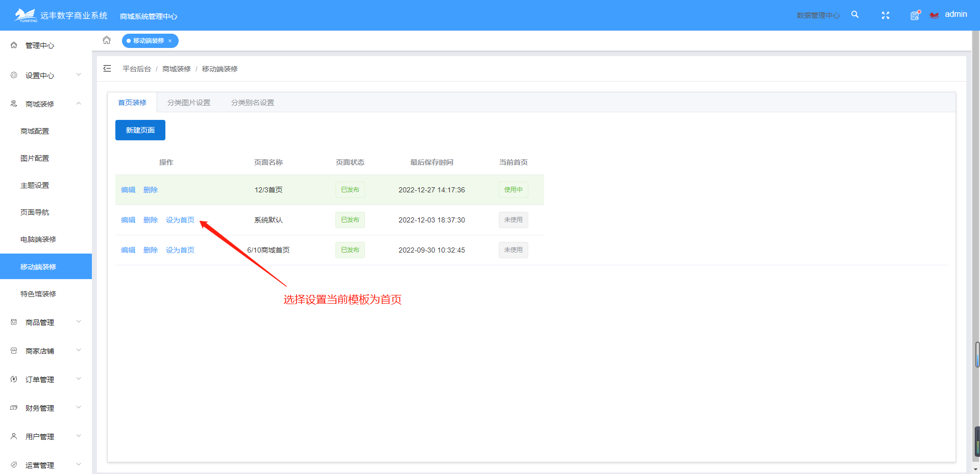Screen dimensions: 980x474
Task: Click 未使用 tag of 系统默认
Action: (513, 220)
